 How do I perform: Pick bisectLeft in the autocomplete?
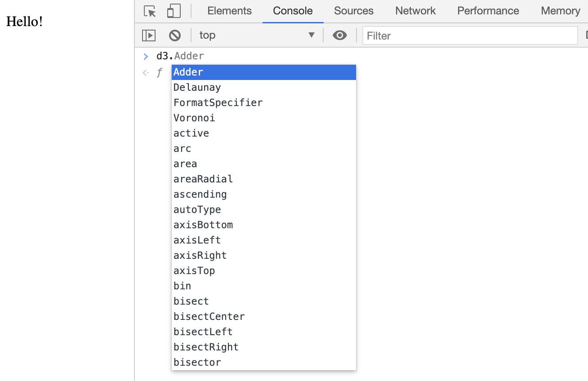(x=264, y=332)
